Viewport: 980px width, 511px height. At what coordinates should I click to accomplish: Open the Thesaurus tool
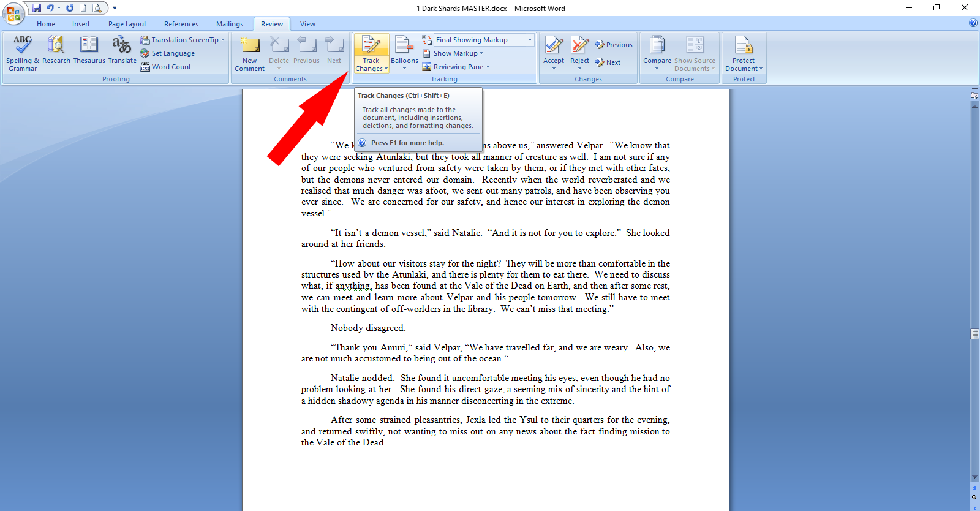click(89, 46)
